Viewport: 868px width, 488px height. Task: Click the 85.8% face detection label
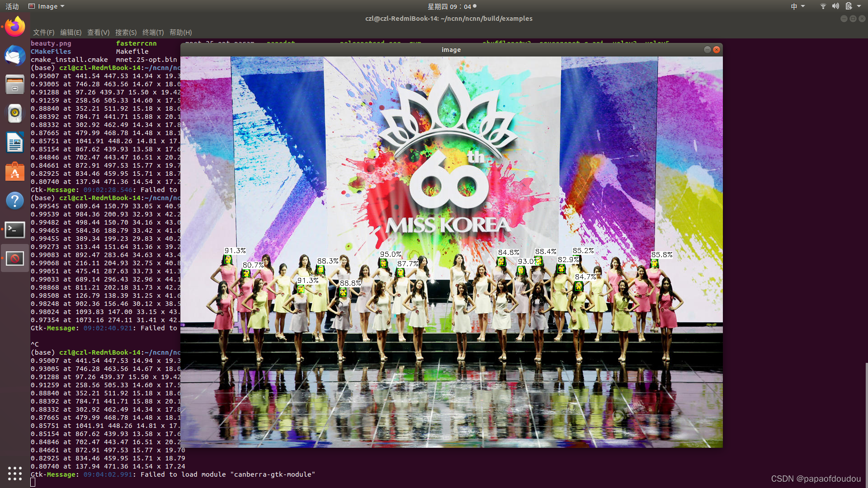(x=662, y=255)
